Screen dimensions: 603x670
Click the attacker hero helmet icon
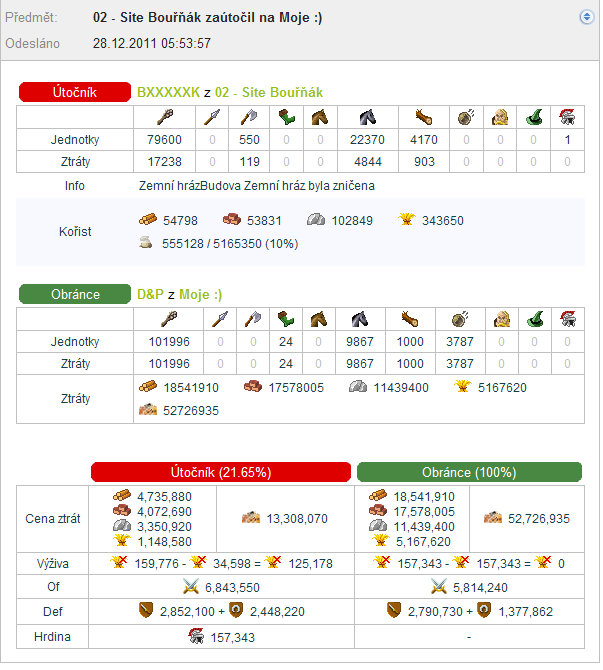coord(567,117)
